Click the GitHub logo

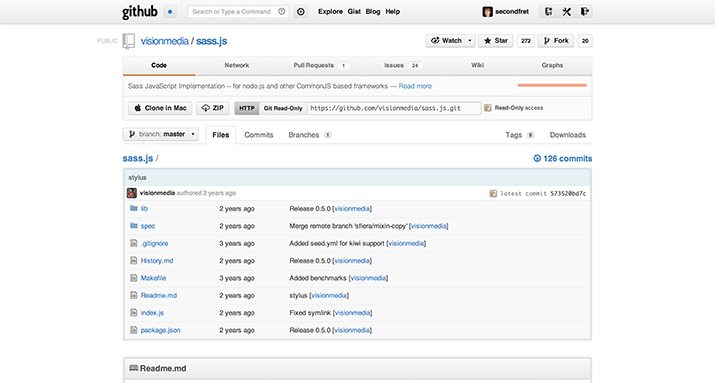140,11
